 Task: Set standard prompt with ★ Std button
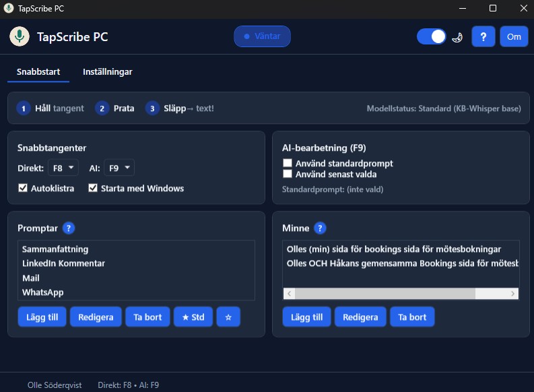[193, 317]
